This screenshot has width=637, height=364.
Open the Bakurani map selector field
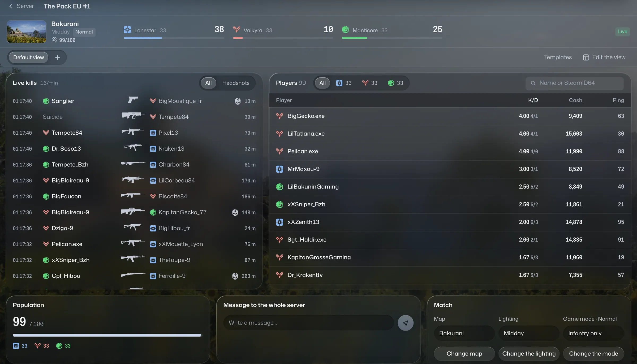coord(464,333)
